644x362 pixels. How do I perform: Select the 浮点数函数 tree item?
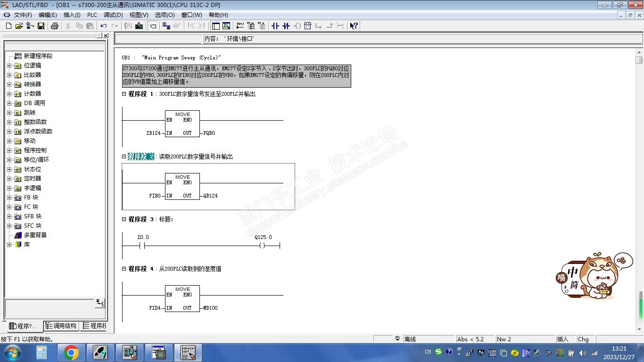(38, 132)
